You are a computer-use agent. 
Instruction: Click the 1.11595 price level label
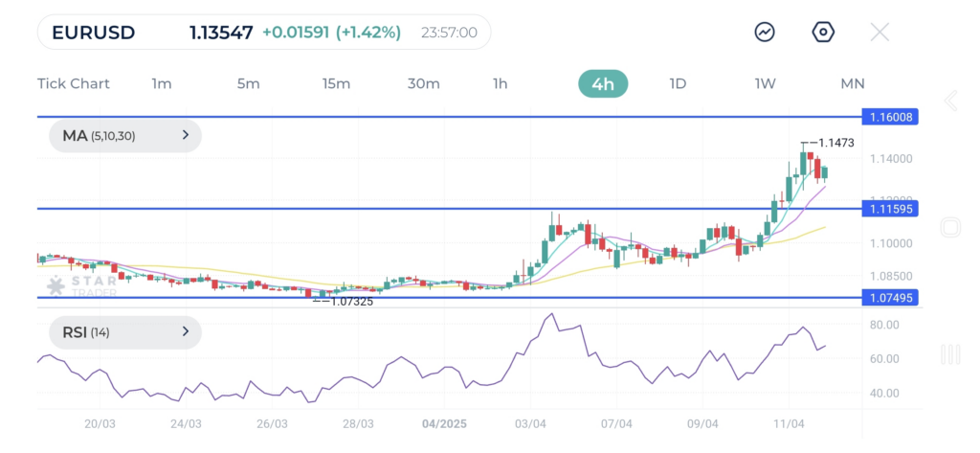(890, 208)
